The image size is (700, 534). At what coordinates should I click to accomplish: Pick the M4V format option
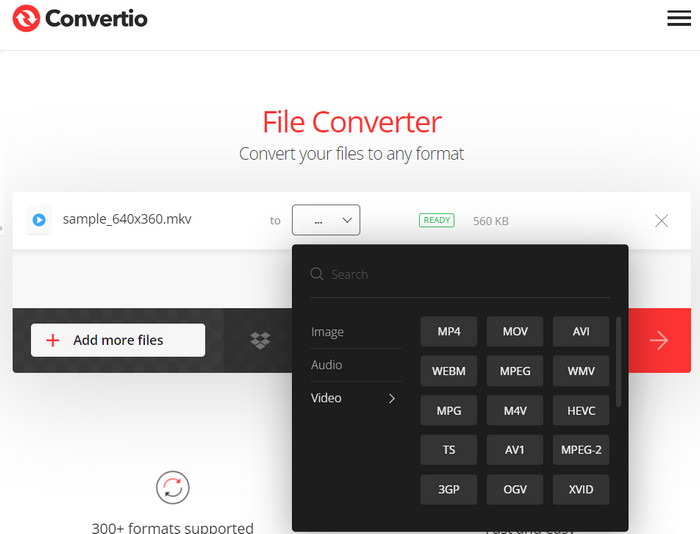(515, 410)
